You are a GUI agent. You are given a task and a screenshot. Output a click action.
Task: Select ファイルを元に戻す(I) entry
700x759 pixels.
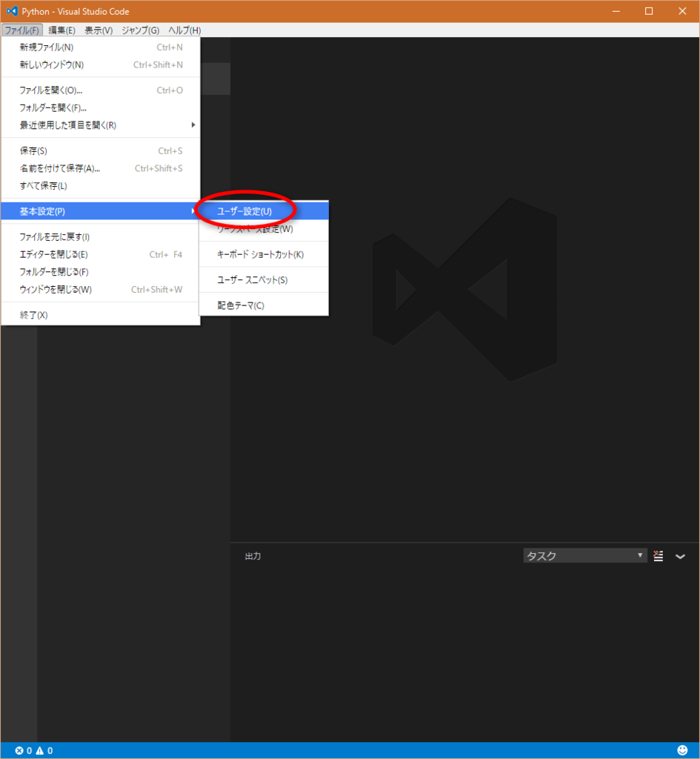(x=101, y=236)
